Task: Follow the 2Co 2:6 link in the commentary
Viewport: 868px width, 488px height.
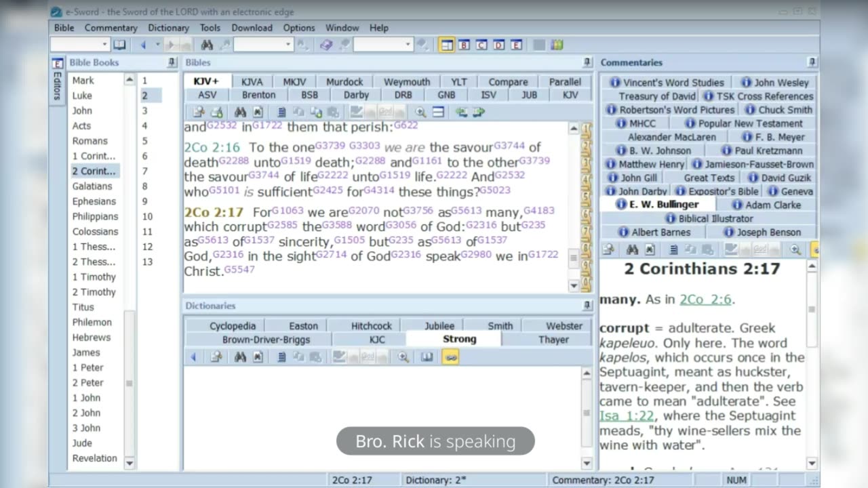Action: (x=706, y=300)
